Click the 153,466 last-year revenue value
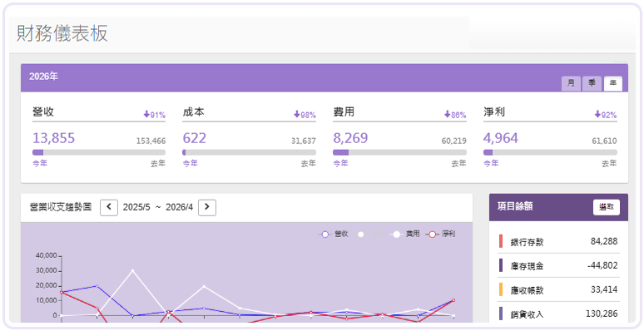 151,141
